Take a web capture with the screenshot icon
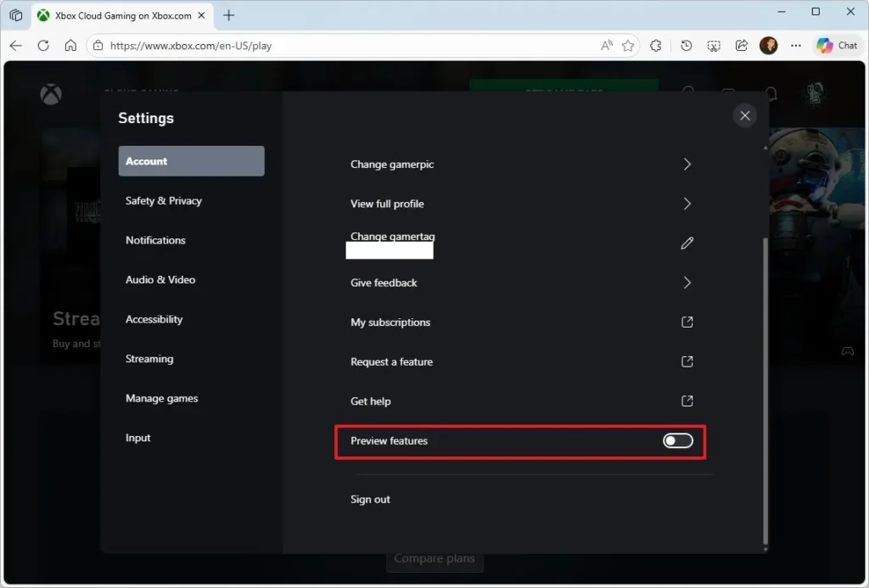Screen dimensions: 869x588 714,46
